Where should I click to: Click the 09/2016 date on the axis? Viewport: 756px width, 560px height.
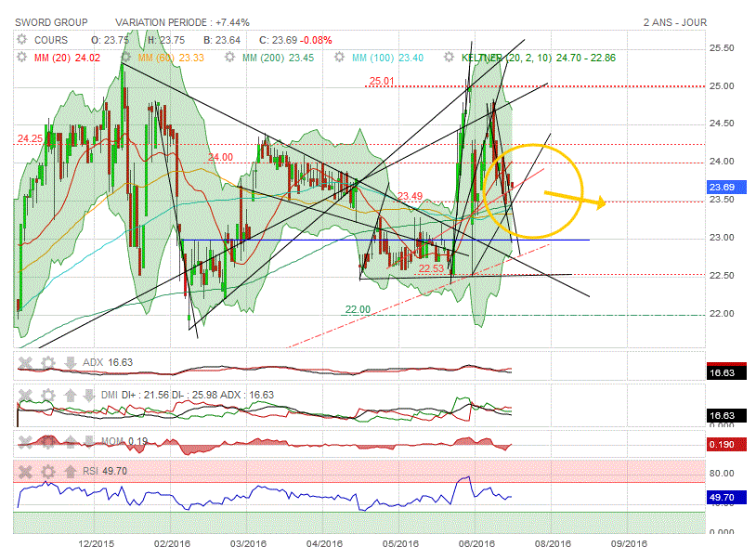click(x=629, y=544)
